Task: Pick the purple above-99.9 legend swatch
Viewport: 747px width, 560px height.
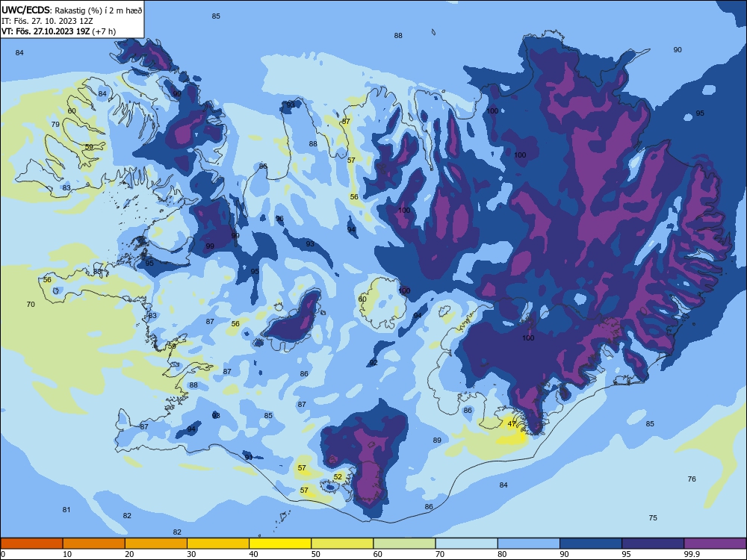Action: tap(715, 544)
